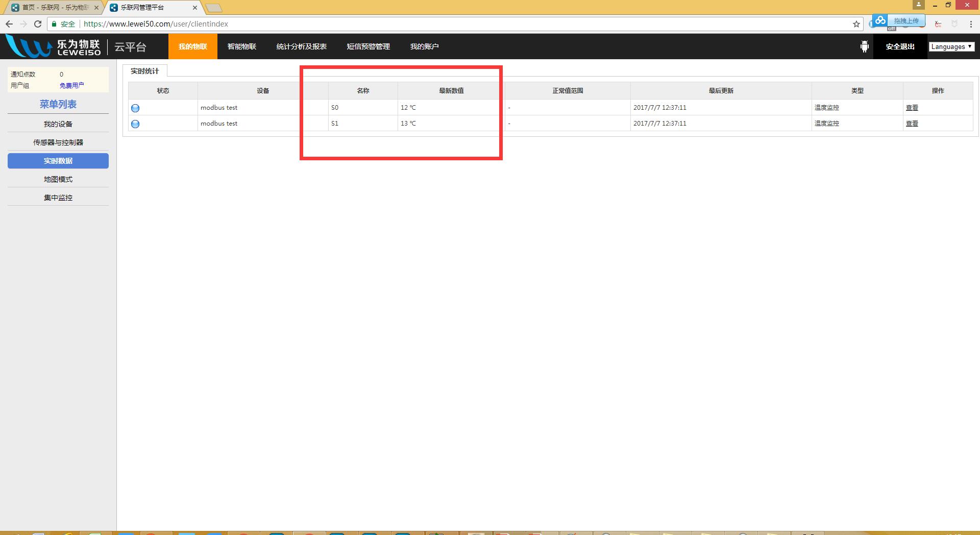
Task: Close the 首页 - 乐联网 tab
Action: [96, 8]
